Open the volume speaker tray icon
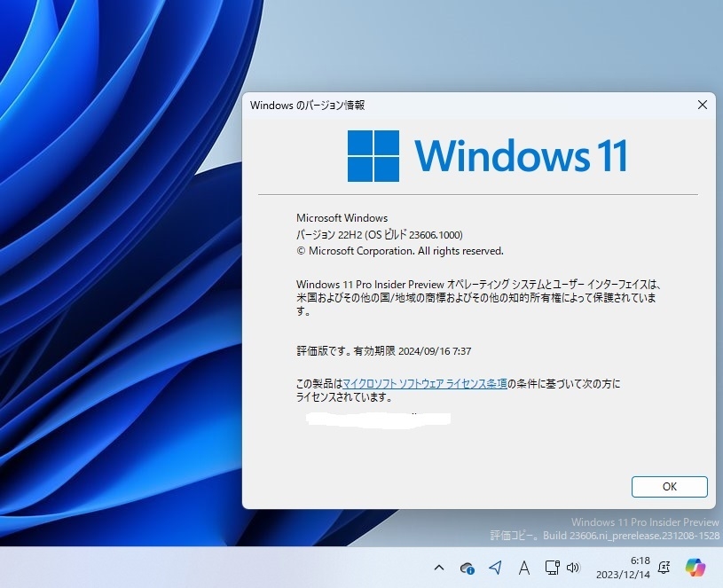Viewport: 723px width, 588px height. click(x=573, y=568)
